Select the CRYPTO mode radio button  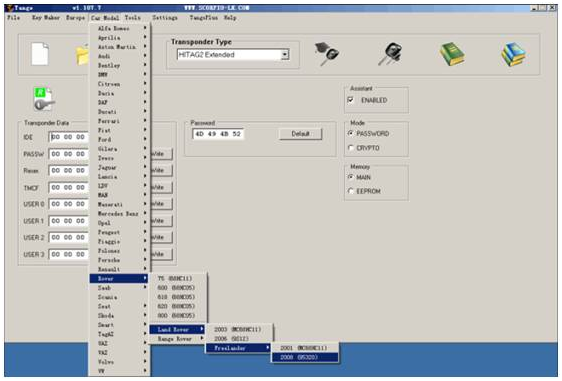tap(351, 148)
